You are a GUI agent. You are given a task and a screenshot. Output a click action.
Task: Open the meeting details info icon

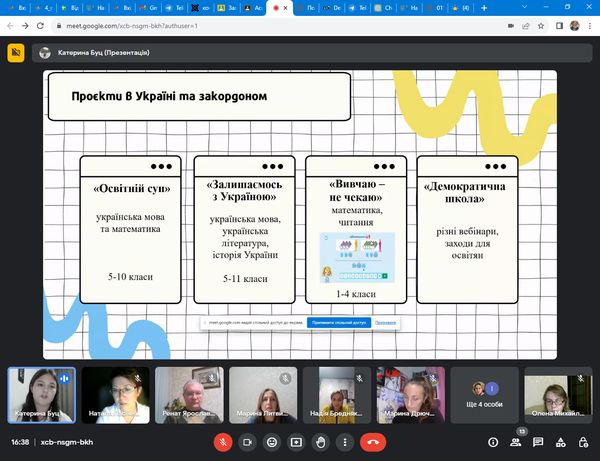[493, 441]
